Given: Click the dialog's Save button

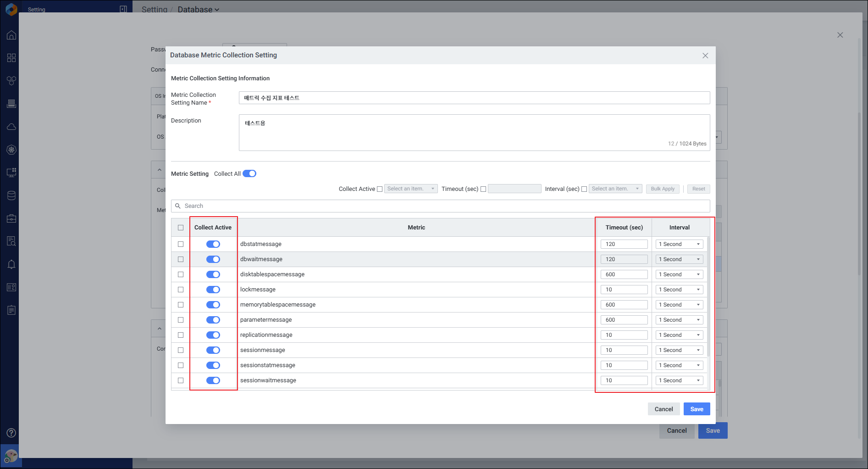Looking at the screenshot, I should point(697,409).
